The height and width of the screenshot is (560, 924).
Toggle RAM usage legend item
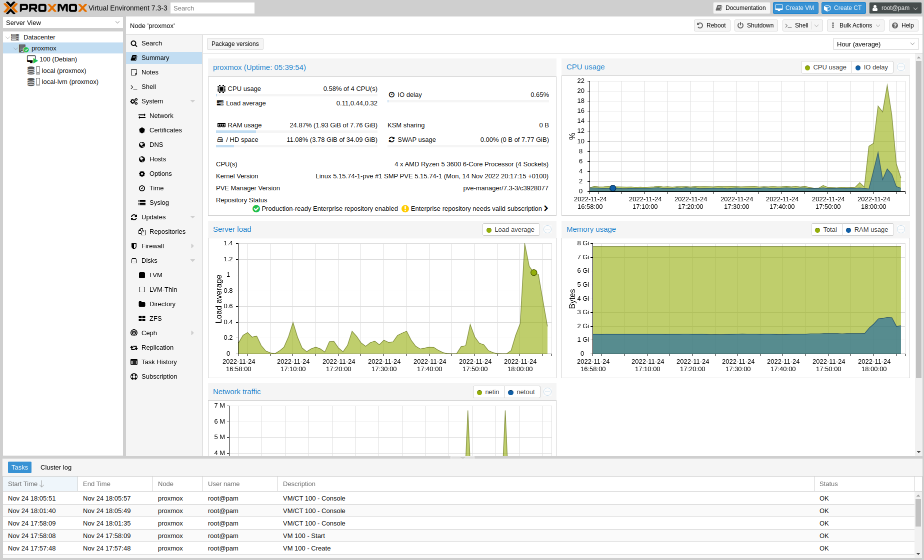(867, 230)
